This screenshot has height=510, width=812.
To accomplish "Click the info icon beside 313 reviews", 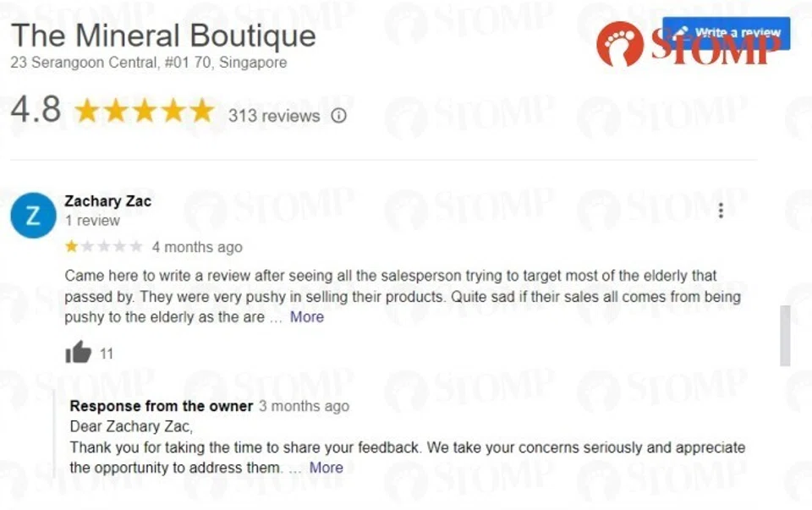I will (x=338, y=116).
